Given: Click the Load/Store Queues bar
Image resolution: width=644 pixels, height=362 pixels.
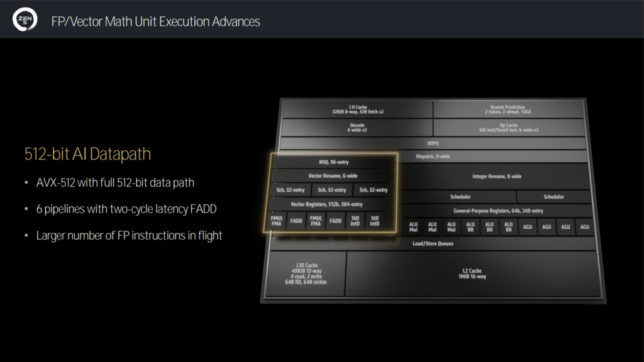Looking at the screenshot, I should tap(433, 244).
